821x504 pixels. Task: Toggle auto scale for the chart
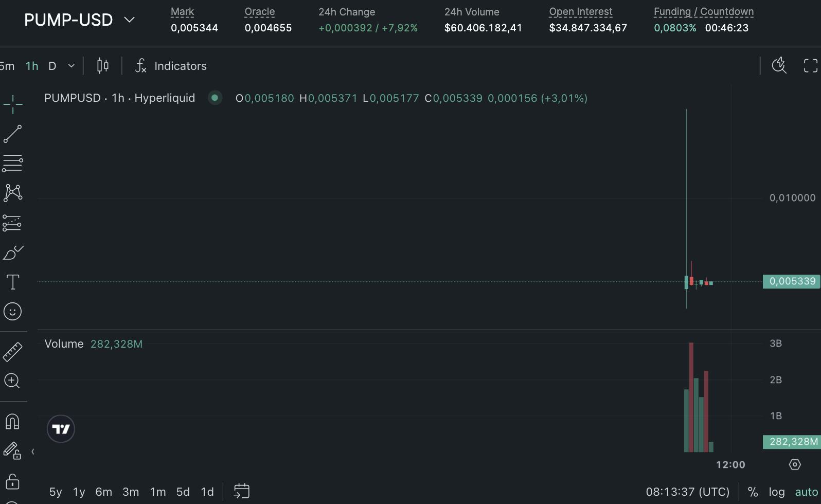806,492
